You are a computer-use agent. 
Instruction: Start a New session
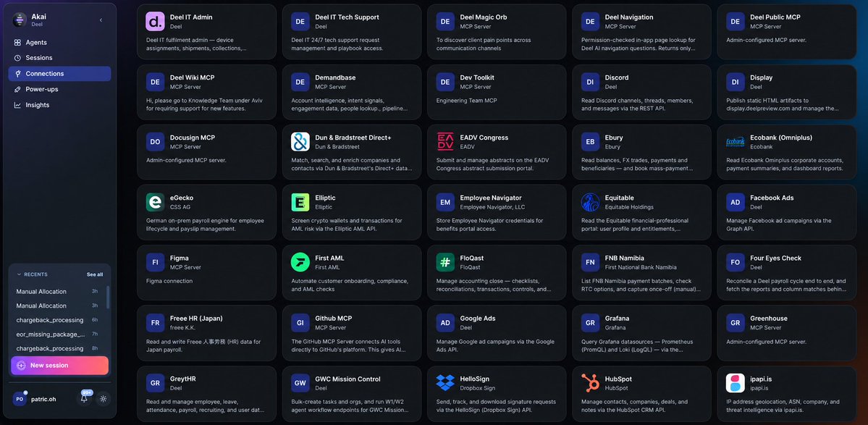(59, 365)
